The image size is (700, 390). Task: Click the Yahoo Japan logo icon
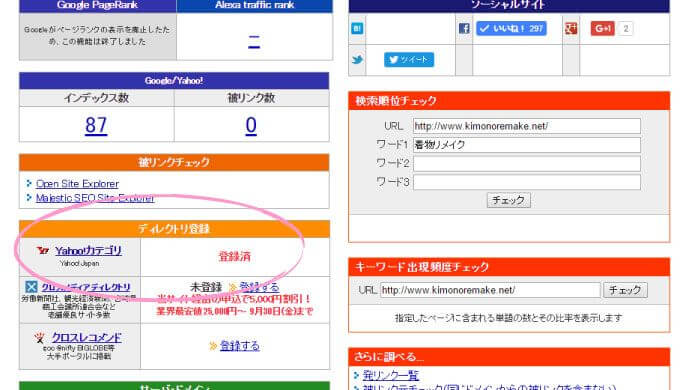pyautogui.click(x=43, y=251)
